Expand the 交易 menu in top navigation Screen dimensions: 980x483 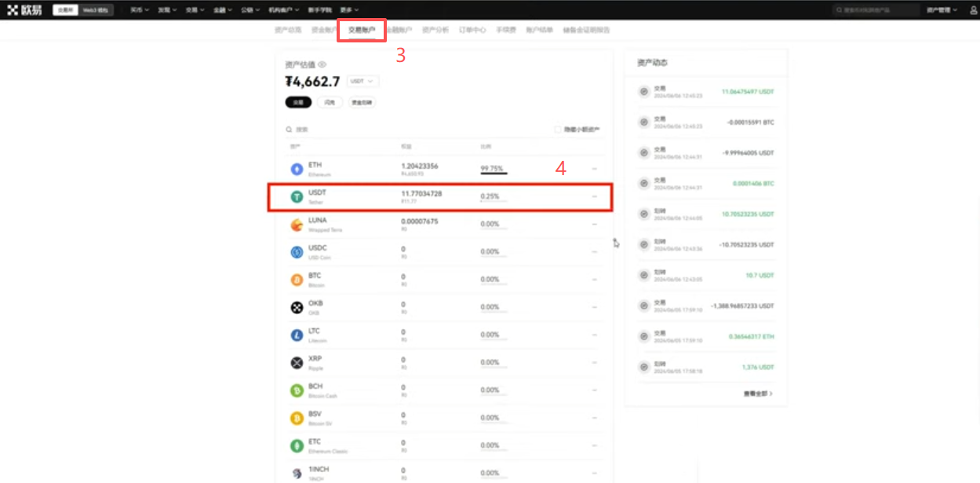click(x=195, y=10)
